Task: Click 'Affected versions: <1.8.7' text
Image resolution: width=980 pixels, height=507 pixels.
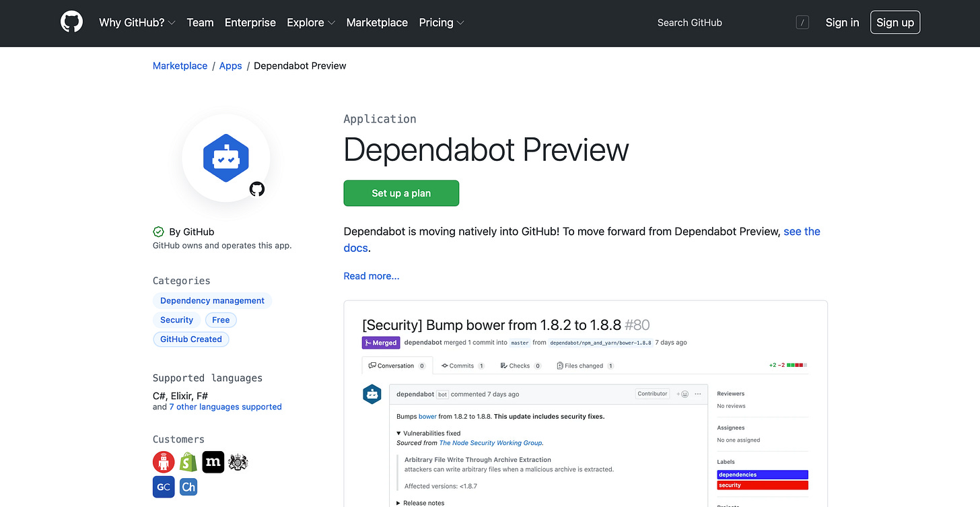Action: pos(441,486)
